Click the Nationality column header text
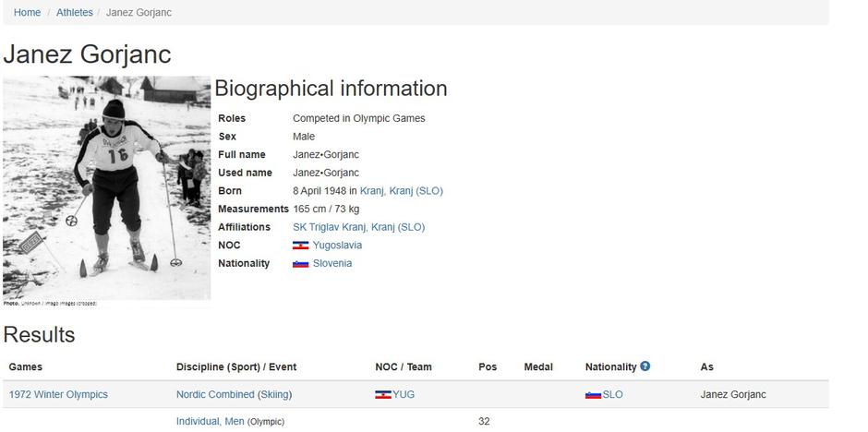The width and height of the screenshot is (868, 432). click(611, 366)
